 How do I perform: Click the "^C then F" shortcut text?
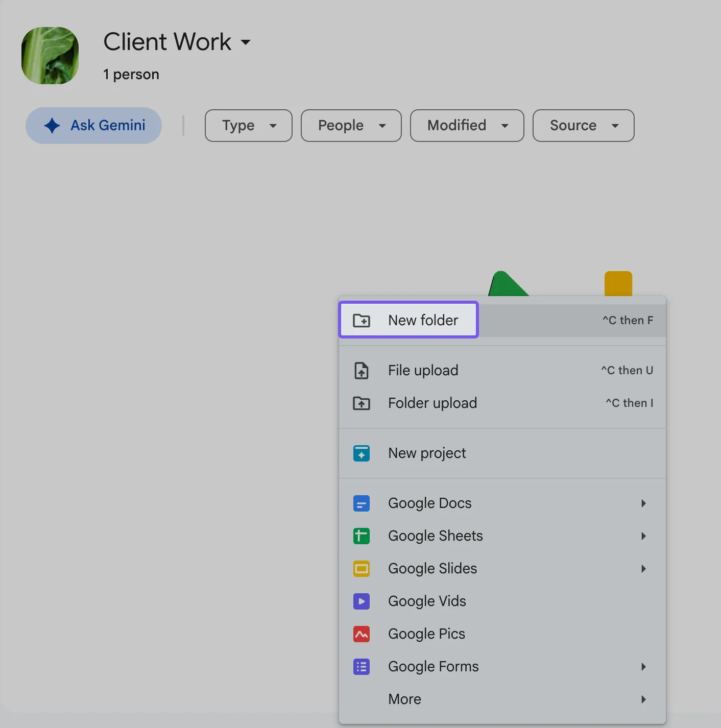pyautogui.click(x=628, y=320)
